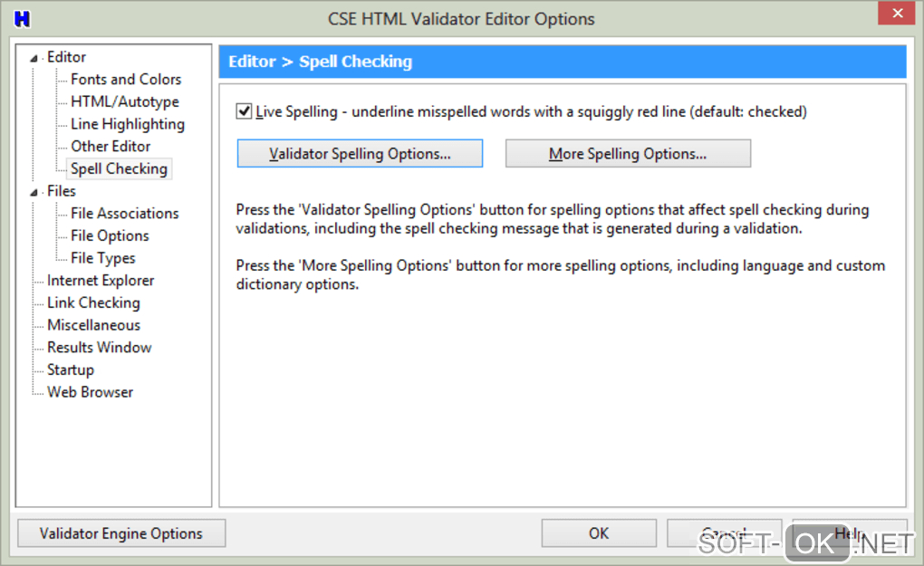The height and width of the screenshot is (566, 924).
Task: Confirm settings with the OK button
Action: click(x=599, y=533)
